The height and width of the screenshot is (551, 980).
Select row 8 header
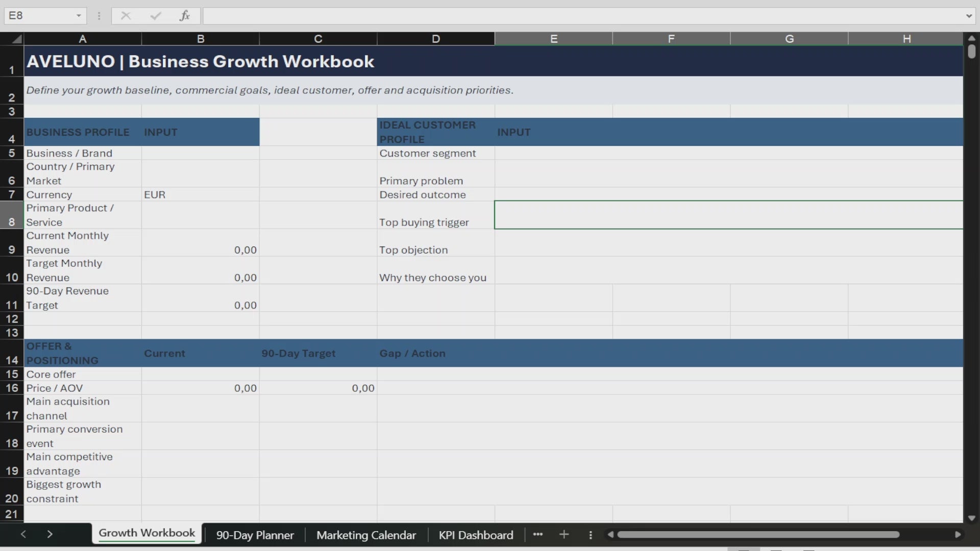12,215
